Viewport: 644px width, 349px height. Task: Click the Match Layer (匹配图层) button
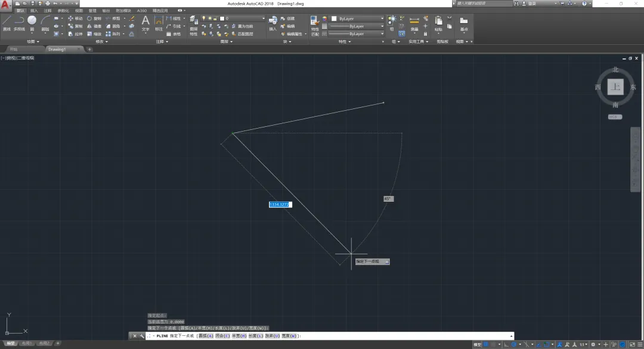pos(242,34)
